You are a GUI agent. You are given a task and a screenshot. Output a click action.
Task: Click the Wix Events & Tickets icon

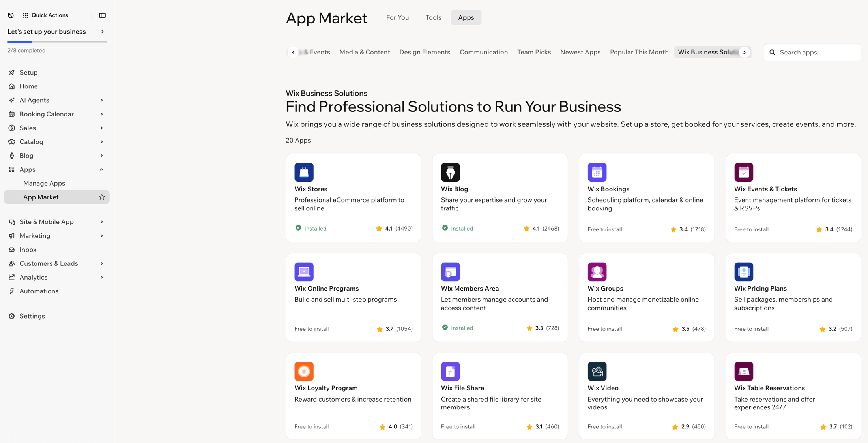[x=743, y=172]
